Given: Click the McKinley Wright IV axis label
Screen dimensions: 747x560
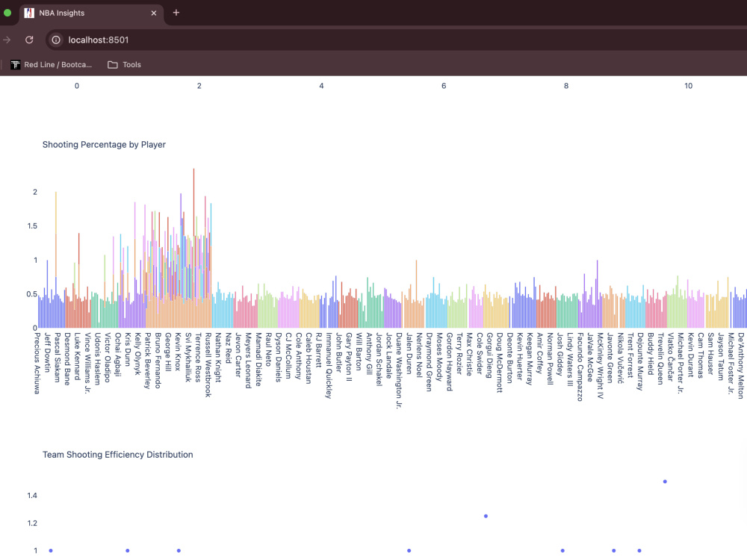Looking at the screenshot, I should tap(600, 365).
